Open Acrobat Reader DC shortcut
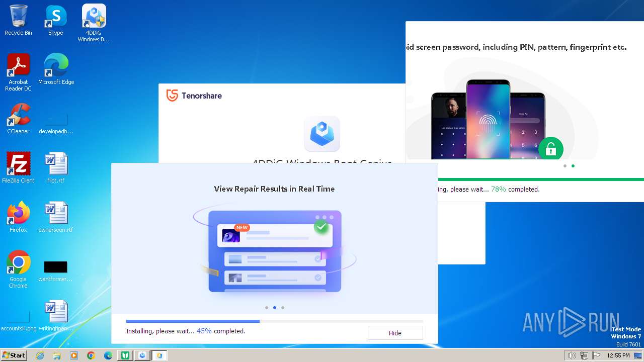Screen dimensions: 644x362 (18, 72)
